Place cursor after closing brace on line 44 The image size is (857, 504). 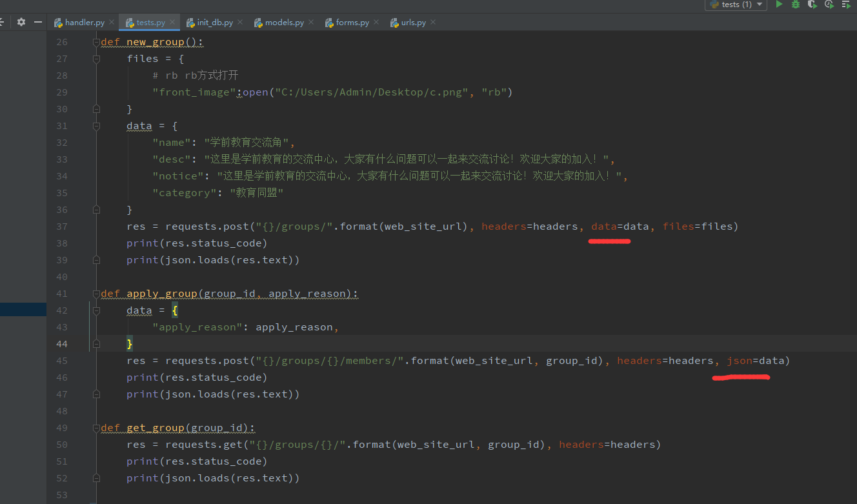point(134,344)
